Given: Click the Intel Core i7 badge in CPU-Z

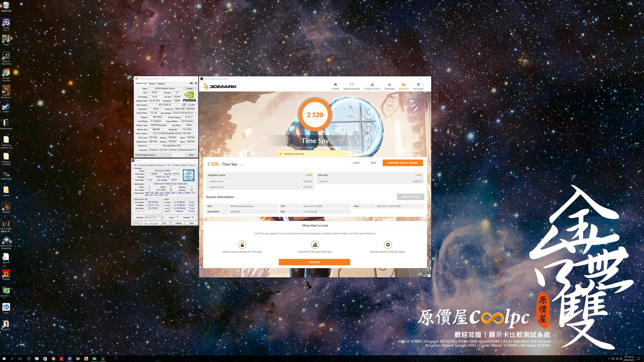Looking at the screenshot, I should 189,175.
